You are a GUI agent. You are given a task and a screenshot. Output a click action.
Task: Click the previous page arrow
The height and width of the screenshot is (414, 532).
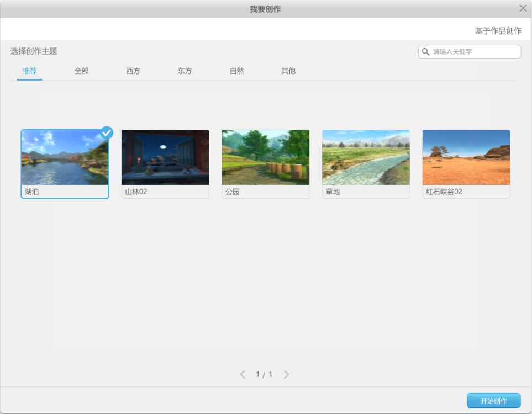242,374
